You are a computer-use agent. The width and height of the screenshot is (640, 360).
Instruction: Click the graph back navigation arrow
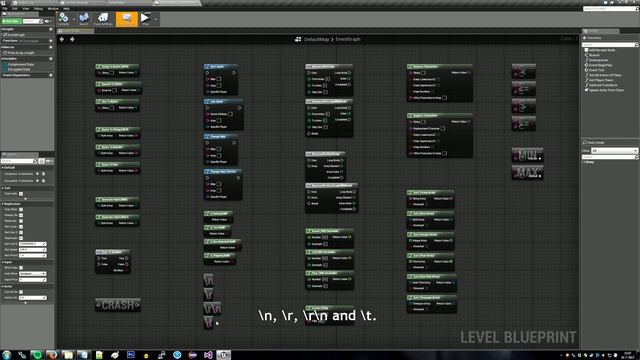(x=62, y=39)
